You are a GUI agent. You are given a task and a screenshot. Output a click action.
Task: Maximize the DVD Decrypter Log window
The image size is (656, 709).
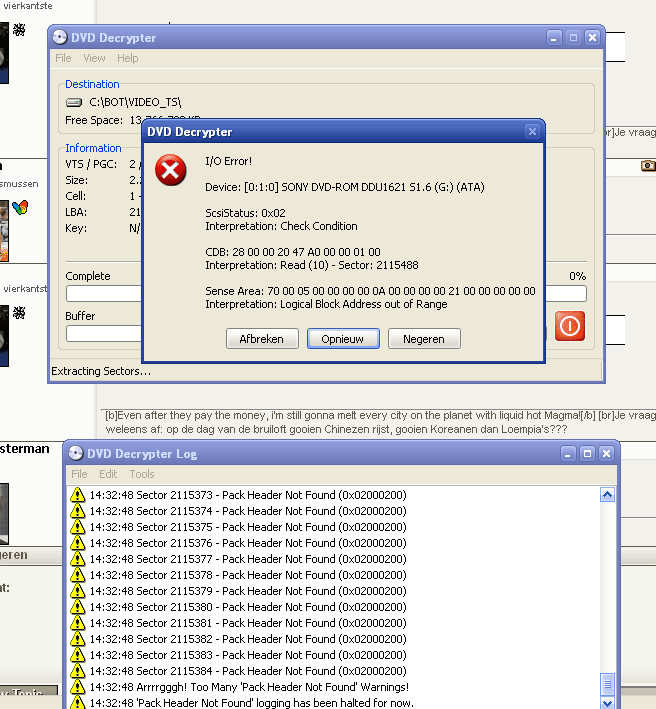(587, 453)
